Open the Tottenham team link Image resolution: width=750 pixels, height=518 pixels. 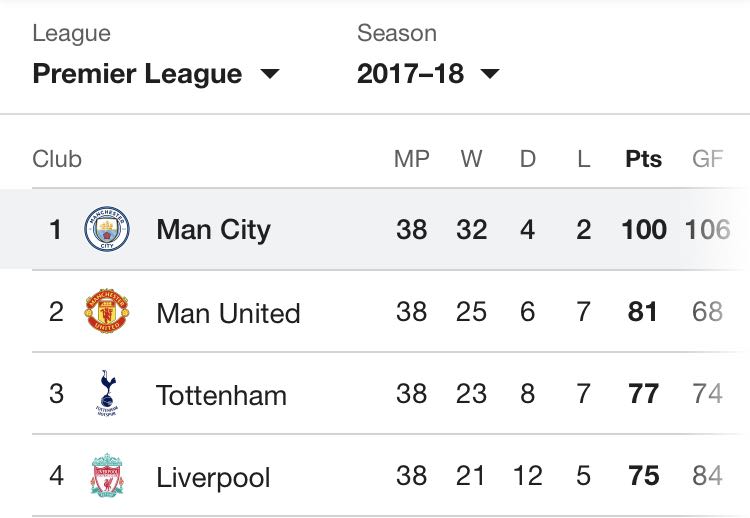pos(221,395)
